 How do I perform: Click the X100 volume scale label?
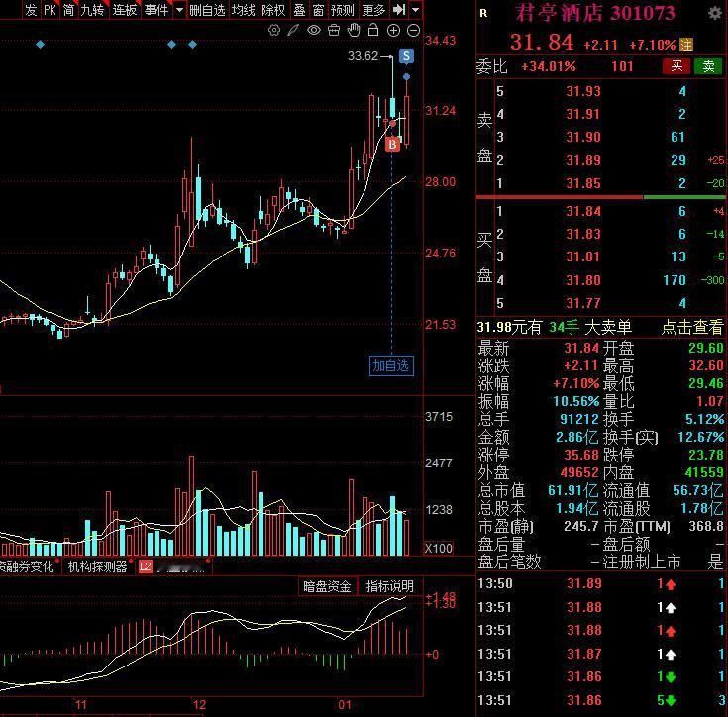coord(439,548)
